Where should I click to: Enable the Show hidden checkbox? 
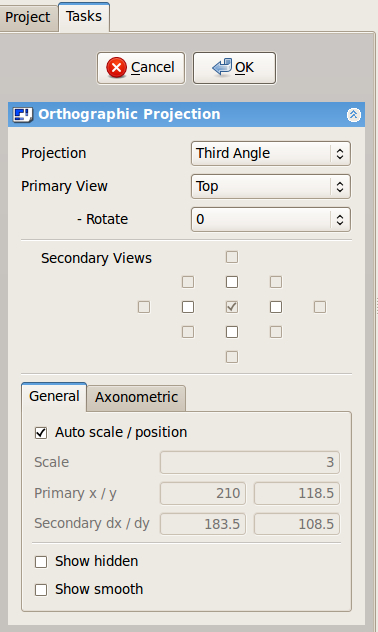41,561
